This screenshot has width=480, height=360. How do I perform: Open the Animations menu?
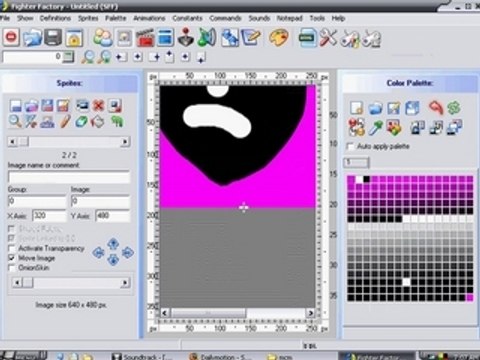pos(149,18)
